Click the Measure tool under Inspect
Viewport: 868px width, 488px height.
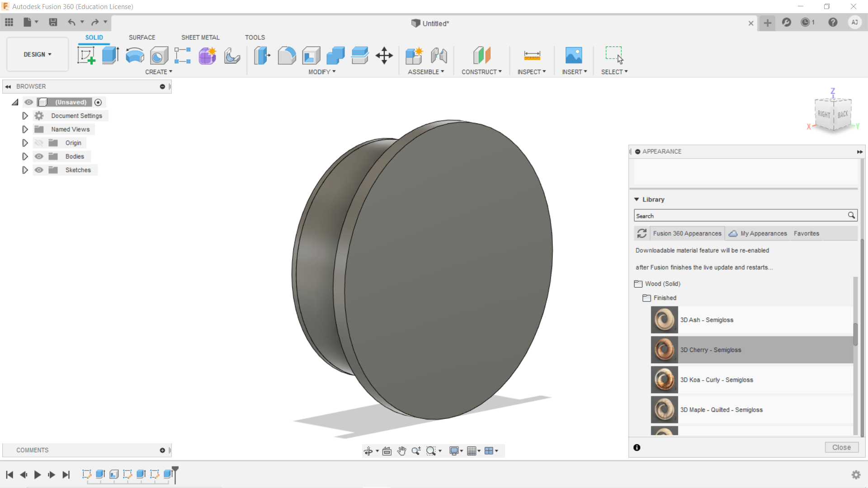[x=532, y=56]
